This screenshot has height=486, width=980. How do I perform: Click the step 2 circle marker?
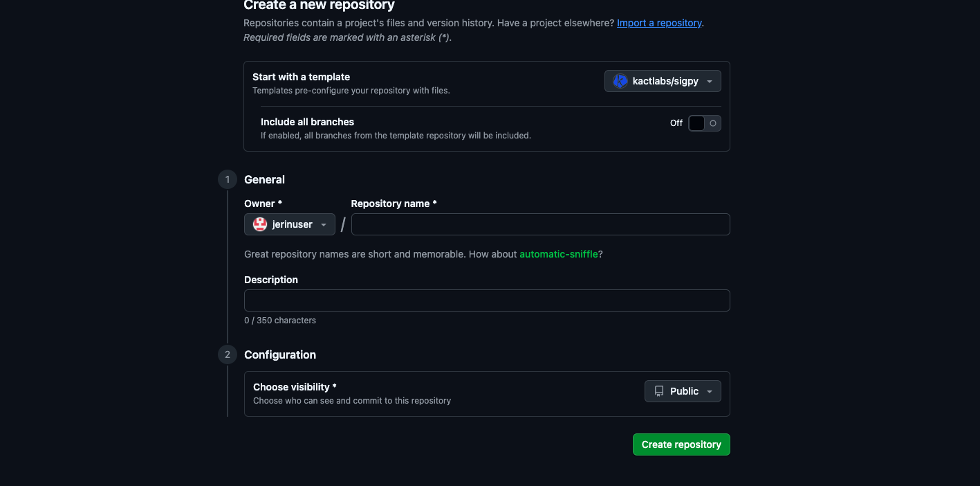coord(227,354)
